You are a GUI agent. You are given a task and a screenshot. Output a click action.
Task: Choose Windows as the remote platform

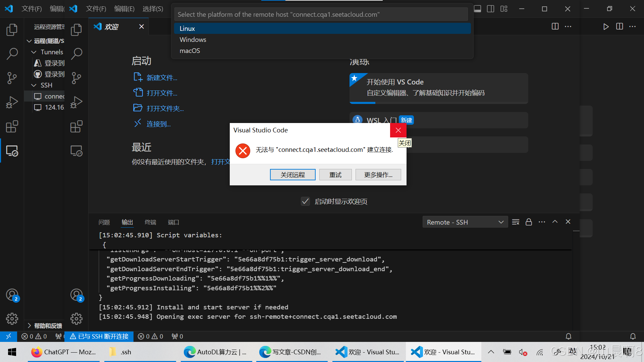pos(322,40)
